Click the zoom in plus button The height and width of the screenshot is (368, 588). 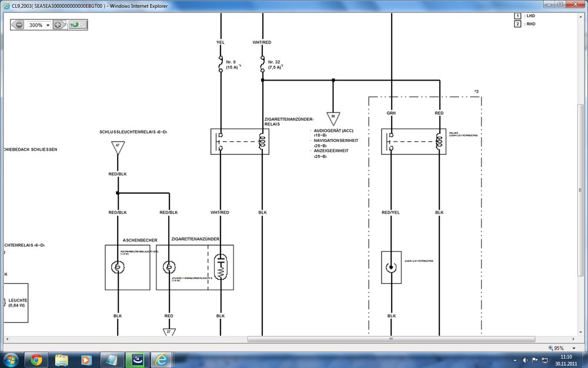pyautogui.click(x=58, y=25)
